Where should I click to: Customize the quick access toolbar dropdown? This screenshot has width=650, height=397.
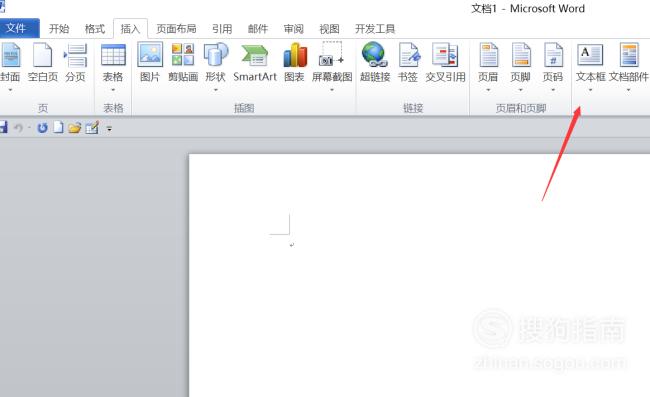tap(109, 129)
